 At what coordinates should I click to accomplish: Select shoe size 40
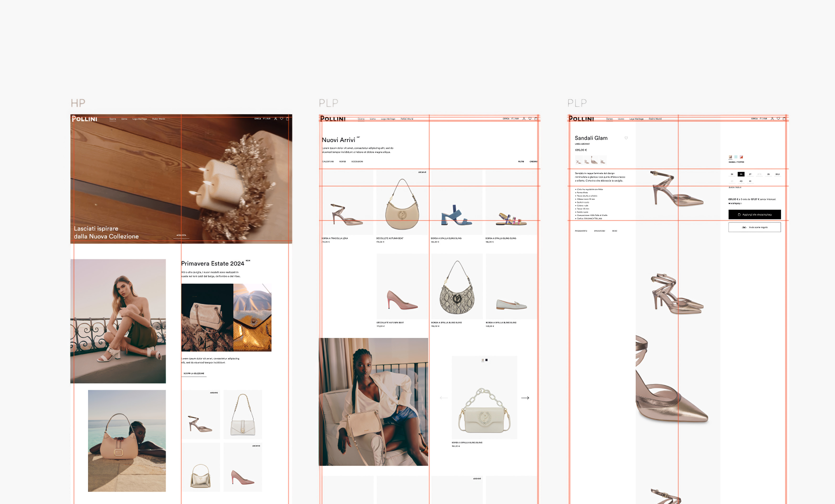[741, 181]
